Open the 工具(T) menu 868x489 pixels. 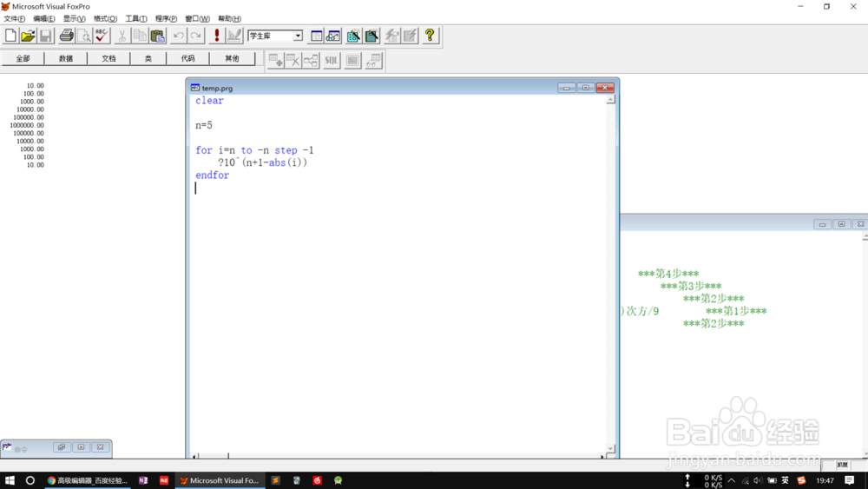tap(136, 19)
